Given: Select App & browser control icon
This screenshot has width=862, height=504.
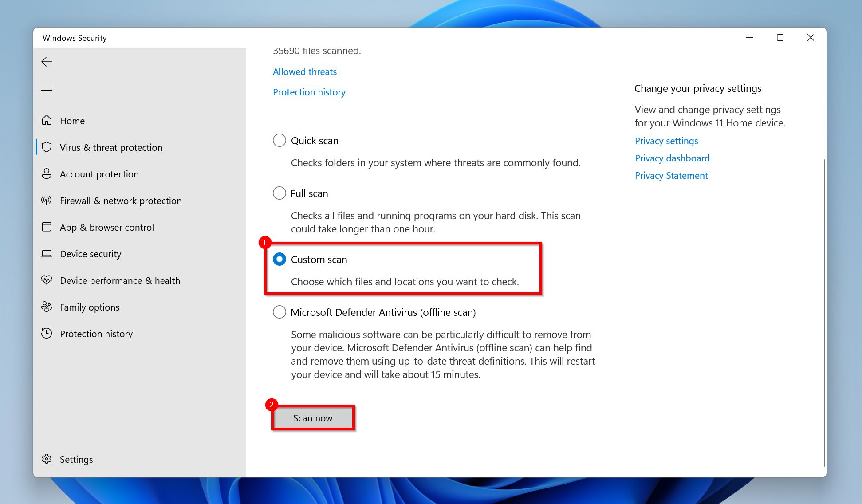Looking at the screenshot, I should pos(47,227).
